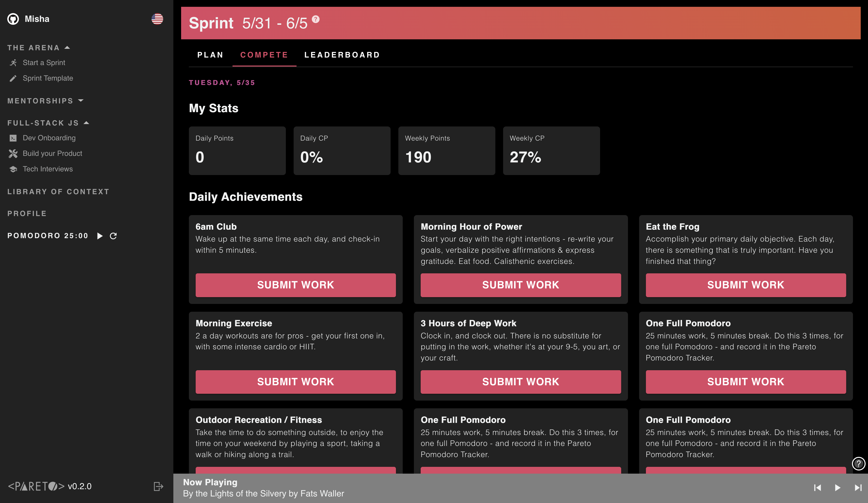Open Start a Sprint link
The height and width of the screenshot is (503, 868).
click(44, 63)
